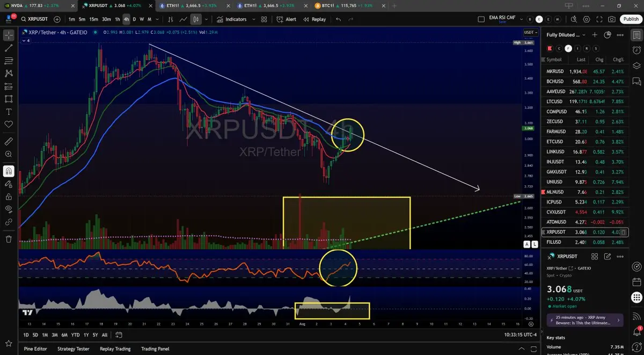Open the Fibonacci tools in left sidebar

9,61
